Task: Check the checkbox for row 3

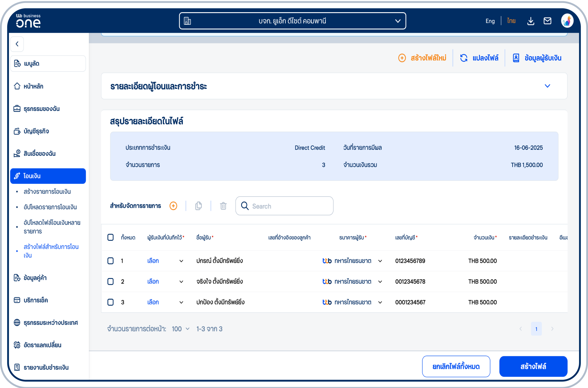Action: pos(110,302)
